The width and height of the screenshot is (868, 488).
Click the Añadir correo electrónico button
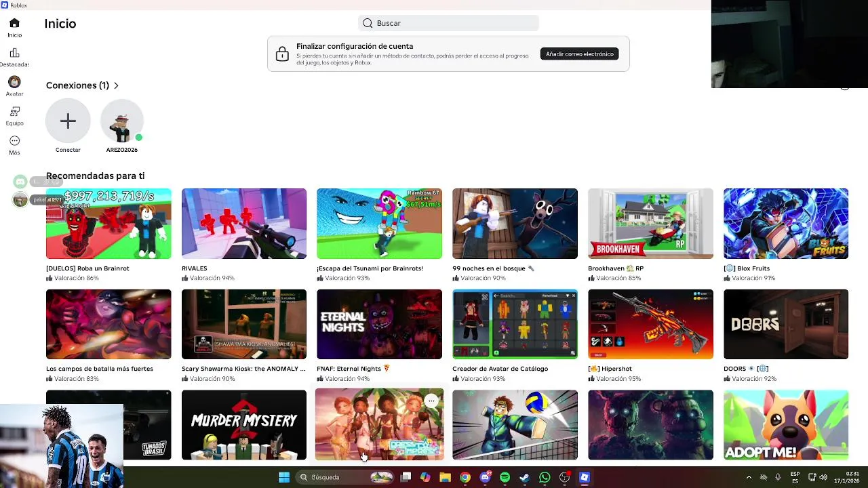pos(580,54)
